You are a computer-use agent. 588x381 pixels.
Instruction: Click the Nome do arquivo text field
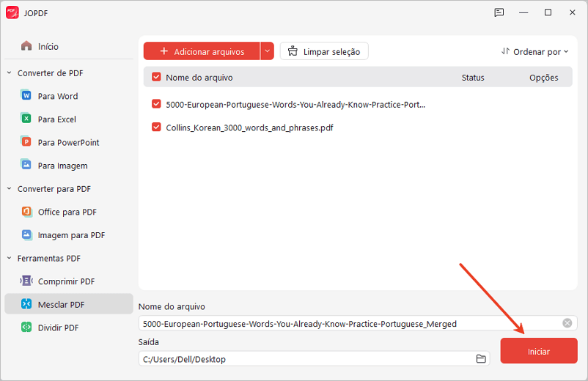(x=358, y=323)
